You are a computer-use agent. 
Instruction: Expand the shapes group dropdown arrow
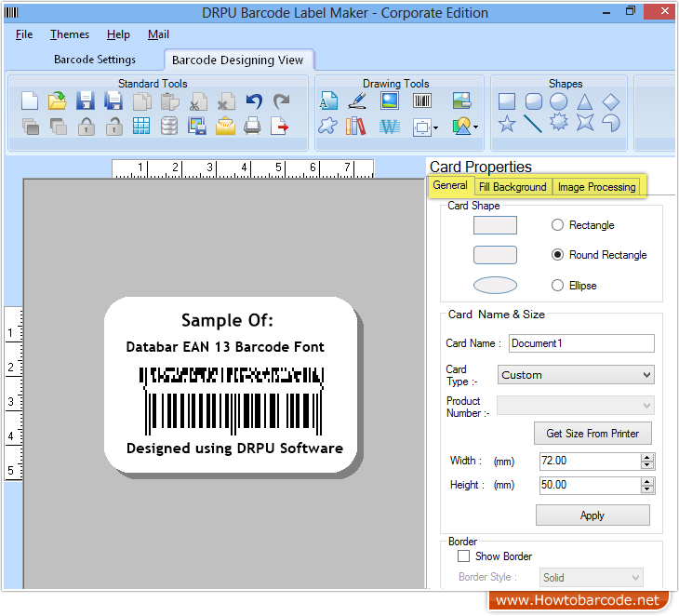[476, 127]
